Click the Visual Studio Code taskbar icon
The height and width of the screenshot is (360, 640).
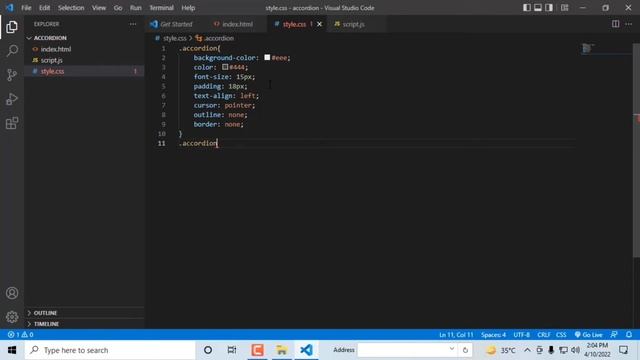click(306, 350)
